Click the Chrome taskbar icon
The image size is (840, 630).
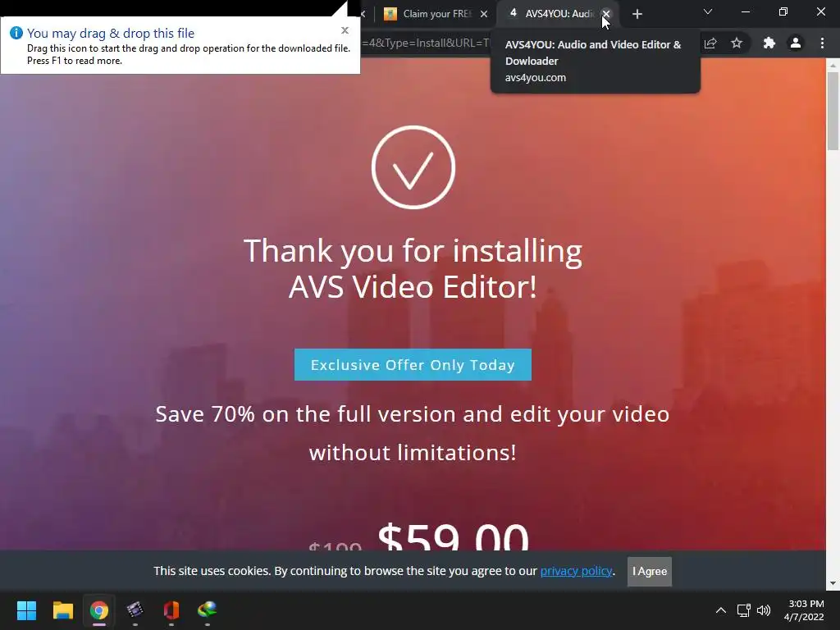tap(99, 610)
